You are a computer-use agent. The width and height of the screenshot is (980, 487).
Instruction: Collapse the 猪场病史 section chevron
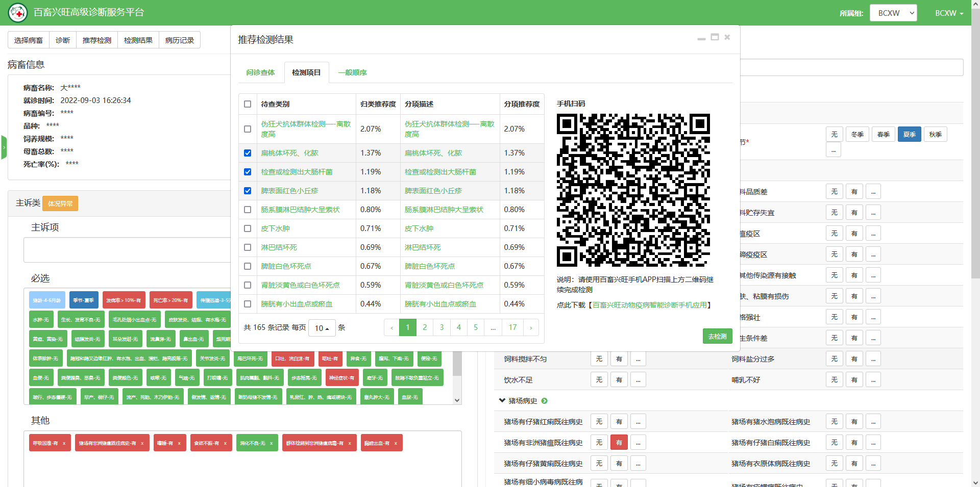tap(502, 400)
